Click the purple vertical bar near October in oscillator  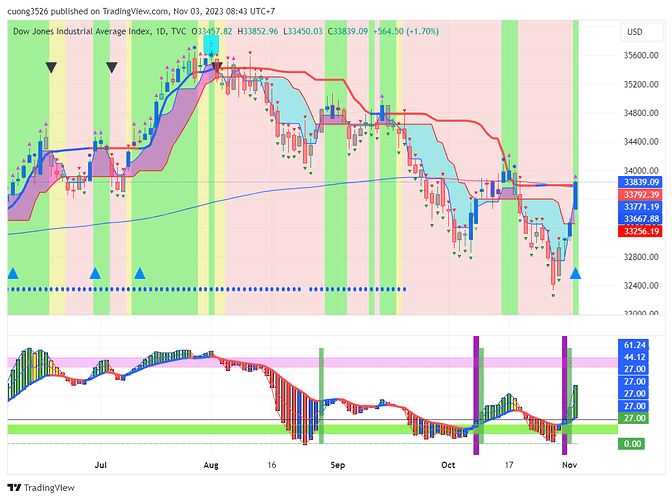click(x=476, y=395)
